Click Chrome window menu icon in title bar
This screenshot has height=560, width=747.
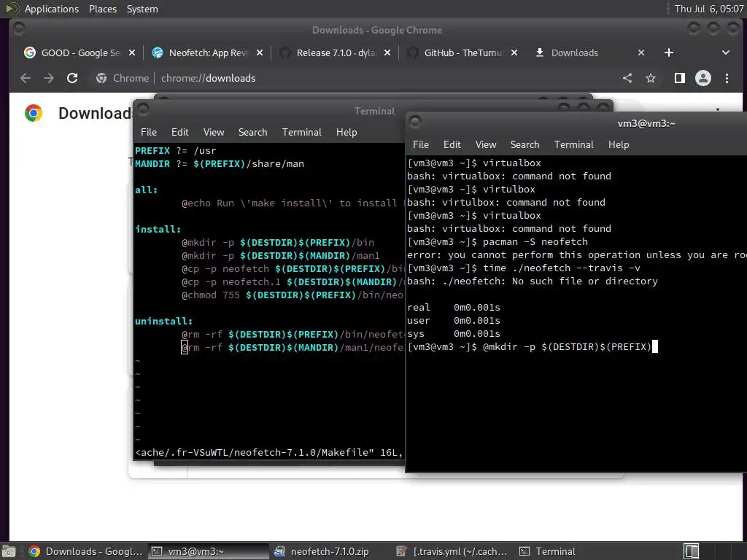click(x=19, y=29)
